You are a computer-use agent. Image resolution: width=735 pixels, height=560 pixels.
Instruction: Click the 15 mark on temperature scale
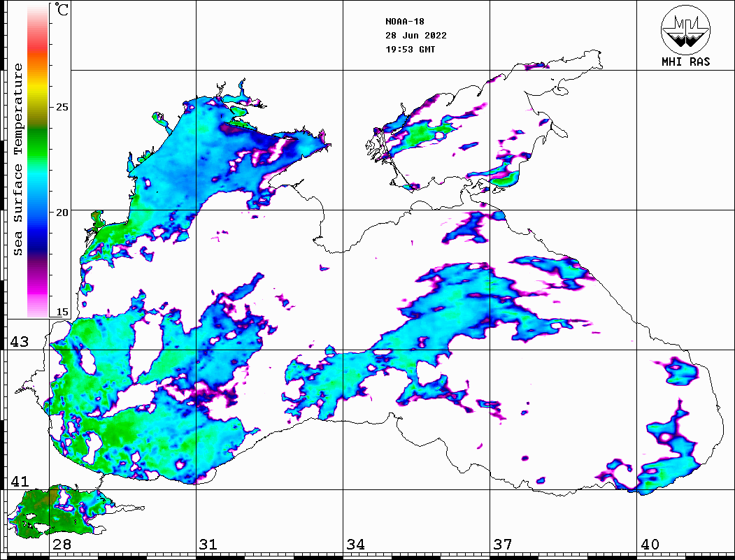pyautogui.click(x=62, y=312)
